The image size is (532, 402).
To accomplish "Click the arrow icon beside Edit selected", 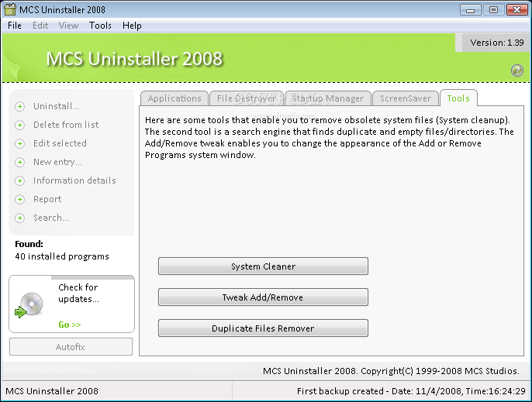I will (x=19, y=144).
